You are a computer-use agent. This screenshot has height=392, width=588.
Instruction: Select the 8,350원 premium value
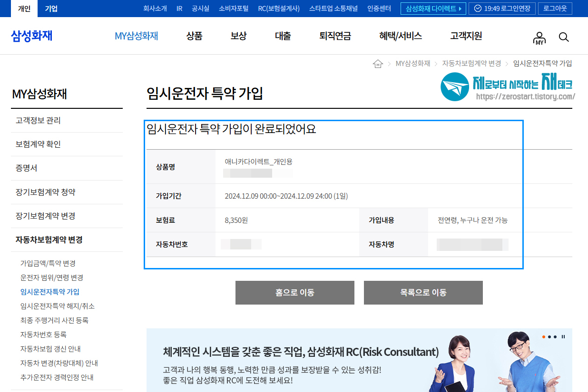(x=236, y=220)
